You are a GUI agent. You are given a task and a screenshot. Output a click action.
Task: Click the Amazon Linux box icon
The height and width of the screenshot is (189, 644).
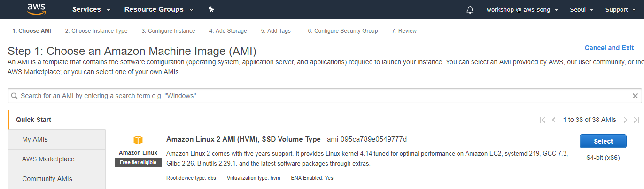coord(138,140)
